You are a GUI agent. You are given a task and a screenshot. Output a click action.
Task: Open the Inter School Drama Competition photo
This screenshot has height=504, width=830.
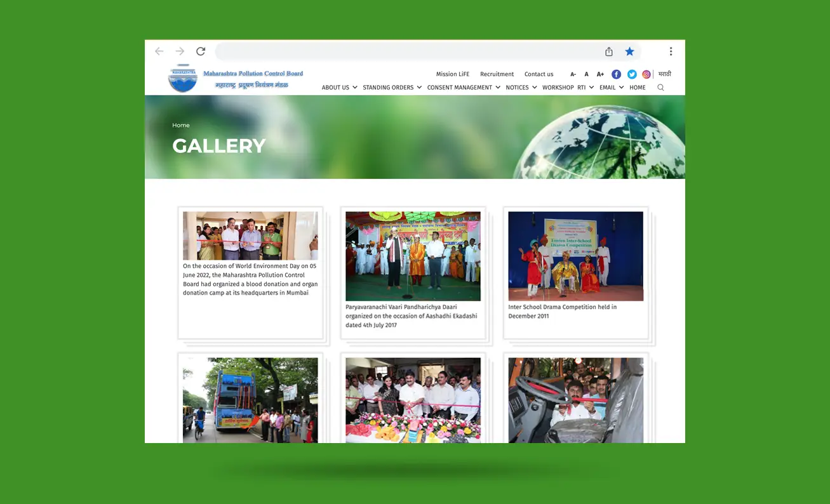pyautogui.click(x=575, y=256)
